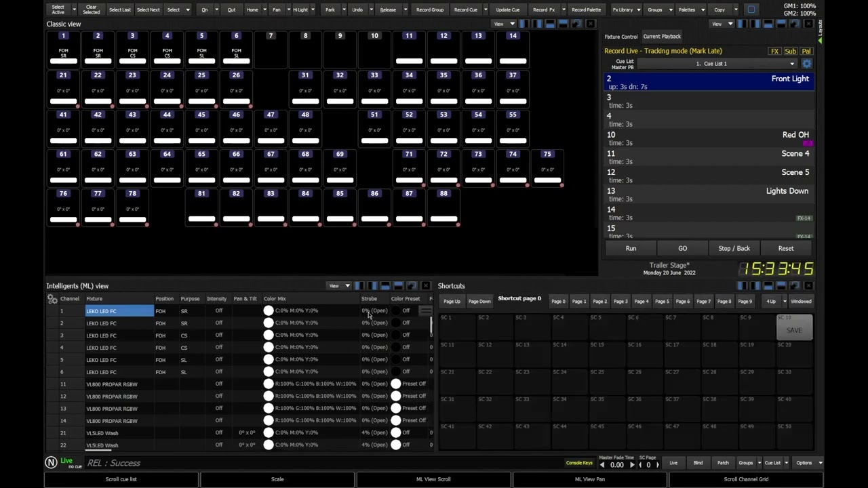Toggle the Console Keys indicator

(579, 463)
